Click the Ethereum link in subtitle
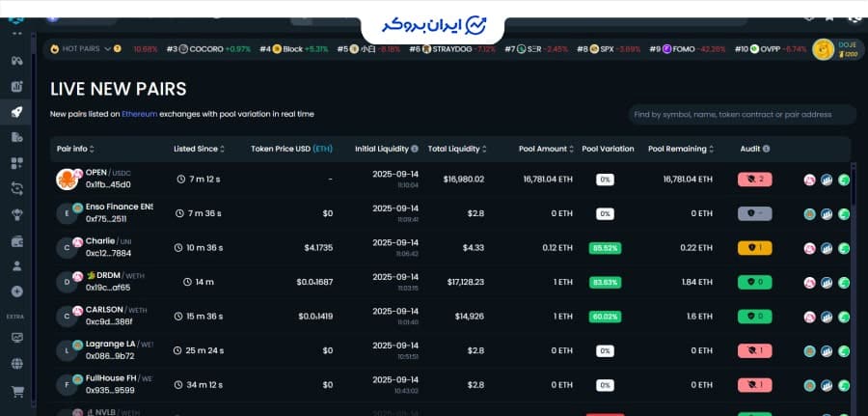This screenshot has width=868, height=416. click(x=139, y=114)
